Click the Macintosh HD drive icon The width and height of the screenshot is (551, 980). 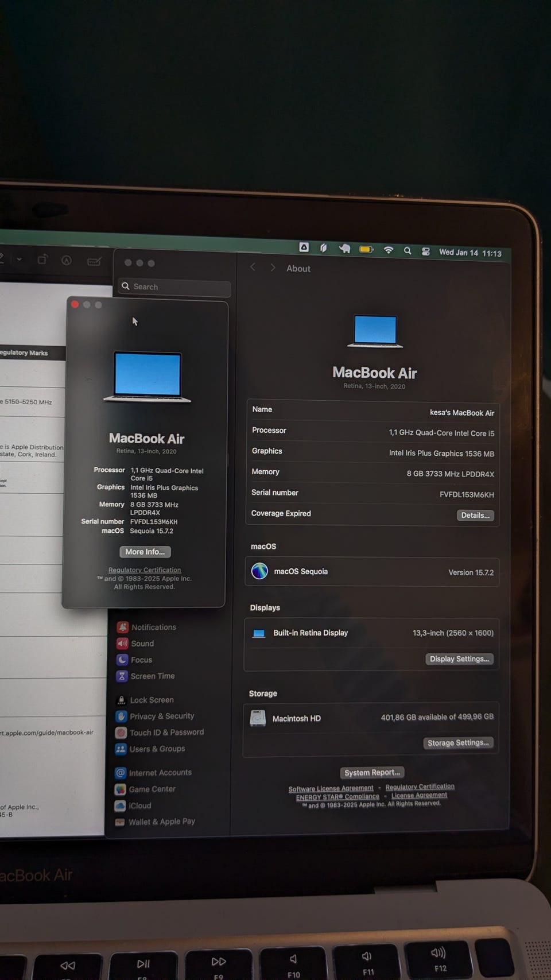(x=258, y=718)
